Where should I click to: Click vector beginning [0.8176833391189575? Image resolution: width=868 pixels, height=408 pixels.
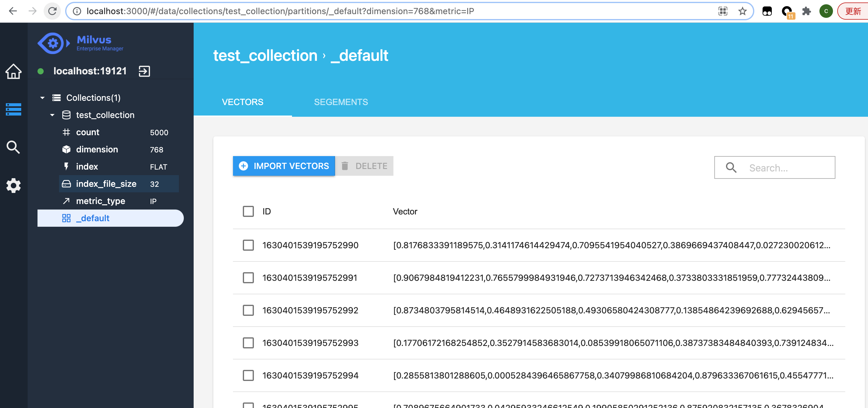tap(612, 245)
